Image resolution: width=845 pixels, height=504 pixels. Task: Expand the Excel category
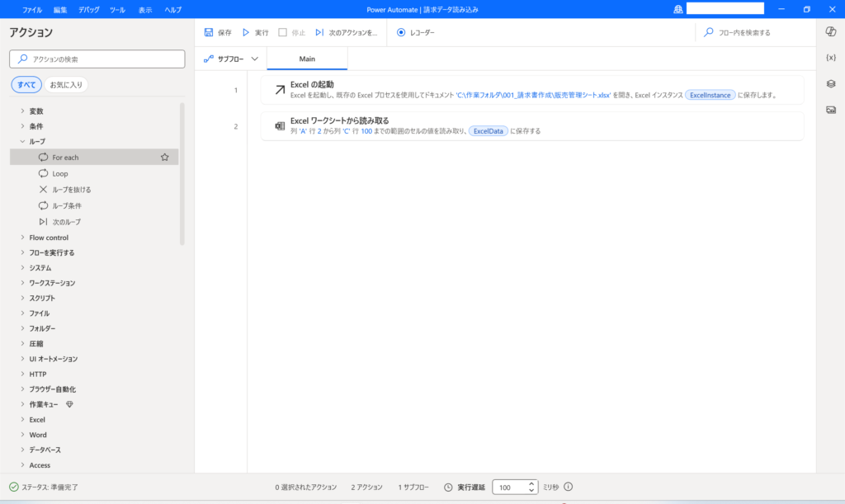point(22,419)
